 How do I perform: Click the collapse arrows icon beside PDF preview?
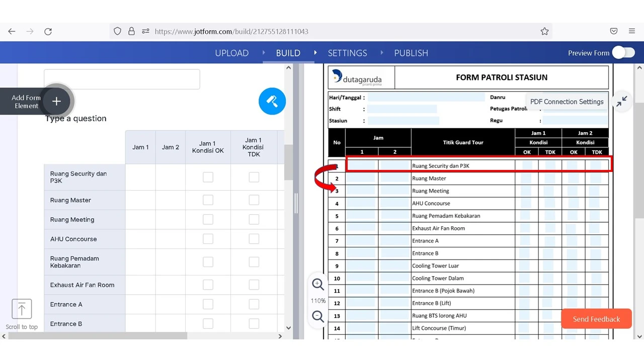tap(622, 101)
